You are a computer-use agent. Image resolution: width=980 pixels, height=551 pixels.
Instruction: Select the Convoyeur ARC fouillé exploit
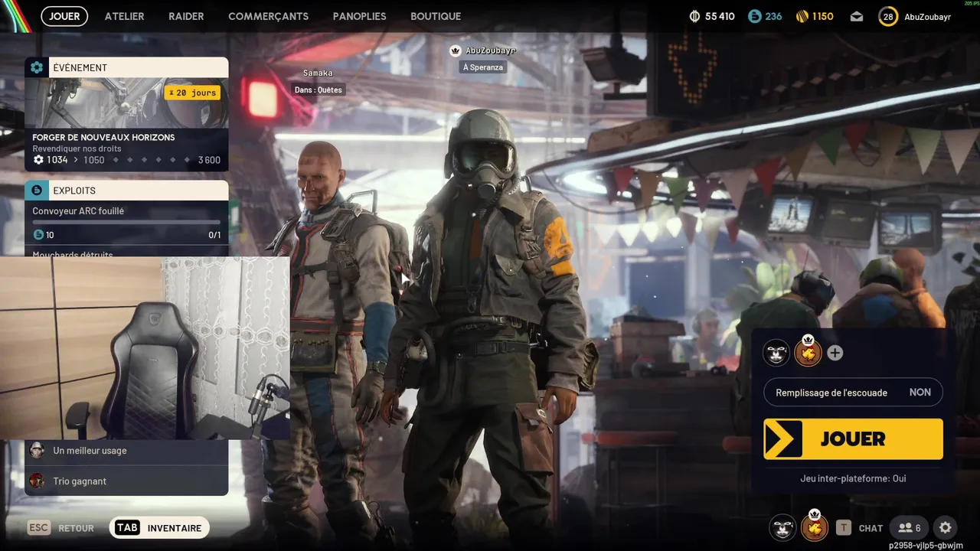pyautogui.click(x=78, y=211)
